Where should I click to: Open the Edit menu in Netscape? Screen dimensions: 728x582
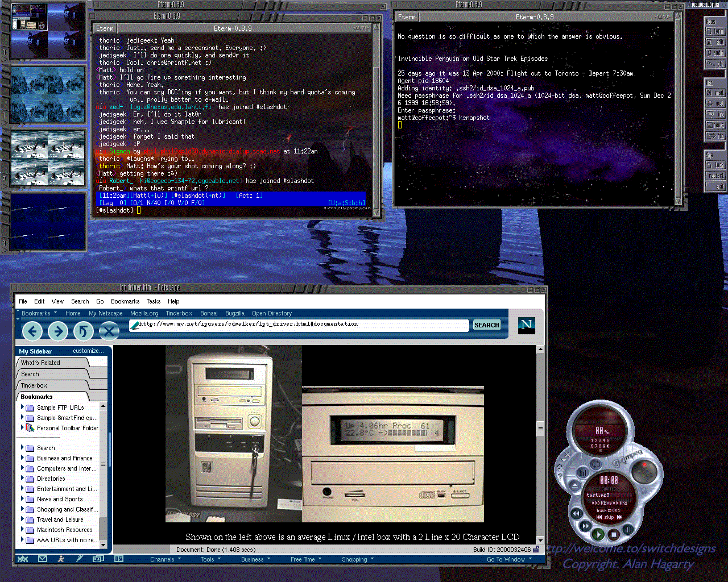pos(39,301)
